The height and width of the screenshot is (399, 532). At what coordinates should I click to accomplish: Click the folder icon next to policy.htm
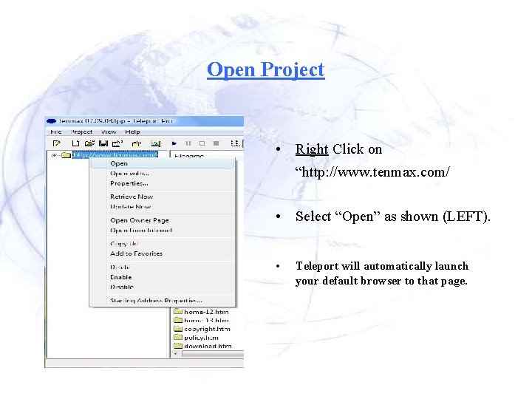coord(178,337)
